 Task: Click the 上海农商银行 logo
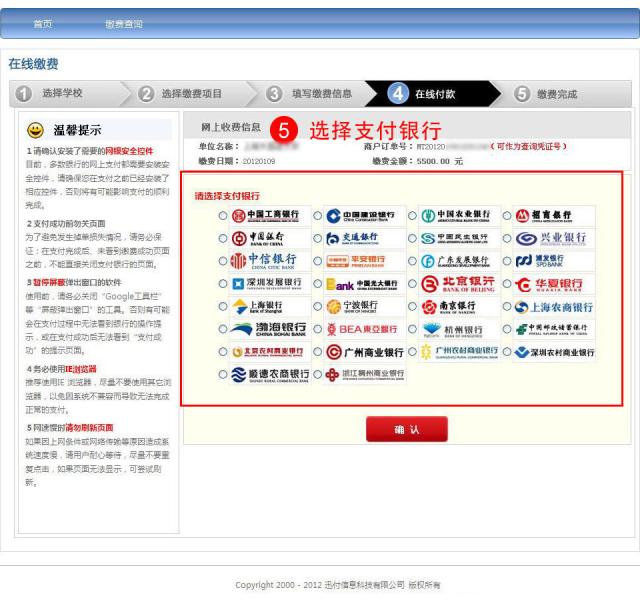pos(554,306)
